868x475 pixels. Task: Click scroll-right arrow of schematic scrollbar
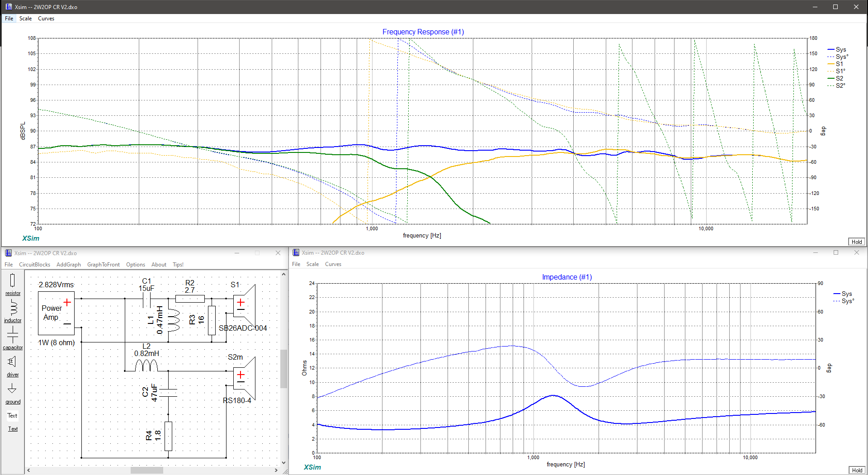pos(276,470)
